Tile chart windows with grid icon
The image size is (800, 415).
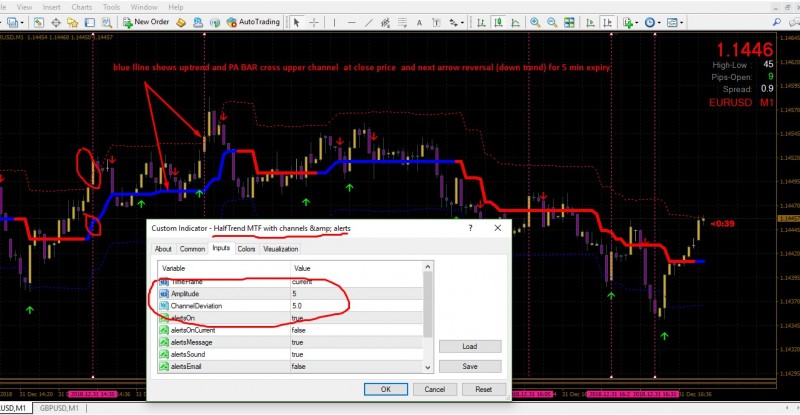click(569, 22)
